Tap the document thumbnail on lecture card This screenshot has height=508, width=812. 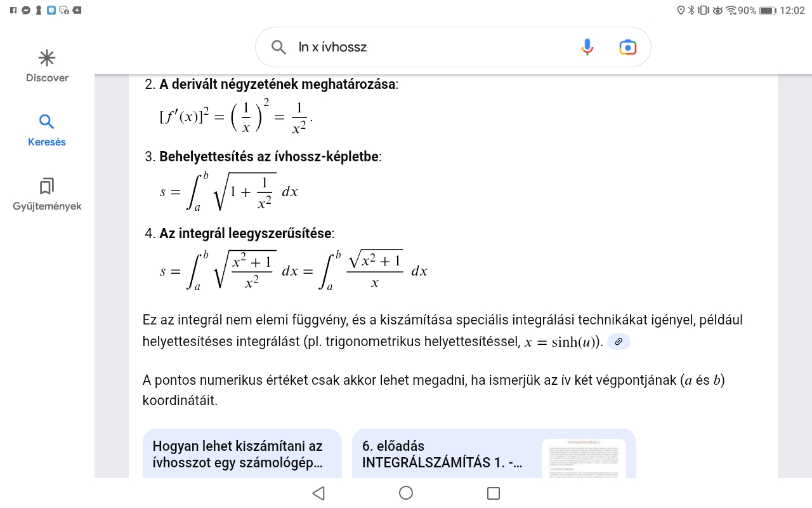[x=584, y=457]
